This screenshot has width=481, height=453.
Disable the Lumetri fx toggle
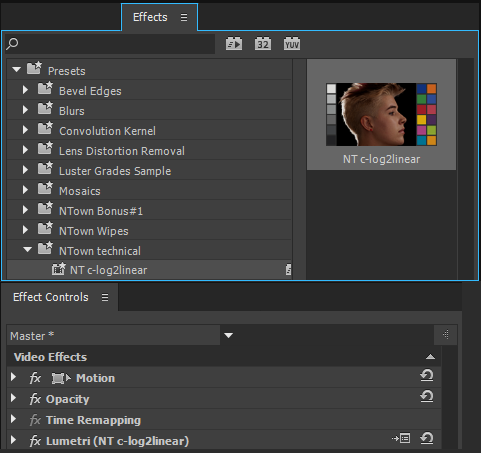pyautogui.click(x=35, y=441)
